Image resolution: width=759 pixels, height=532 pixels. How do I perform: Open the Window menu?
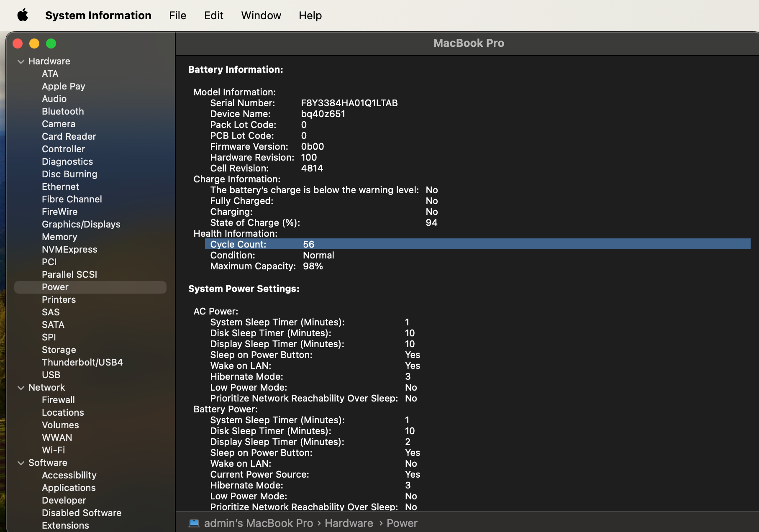click(261, 15)
